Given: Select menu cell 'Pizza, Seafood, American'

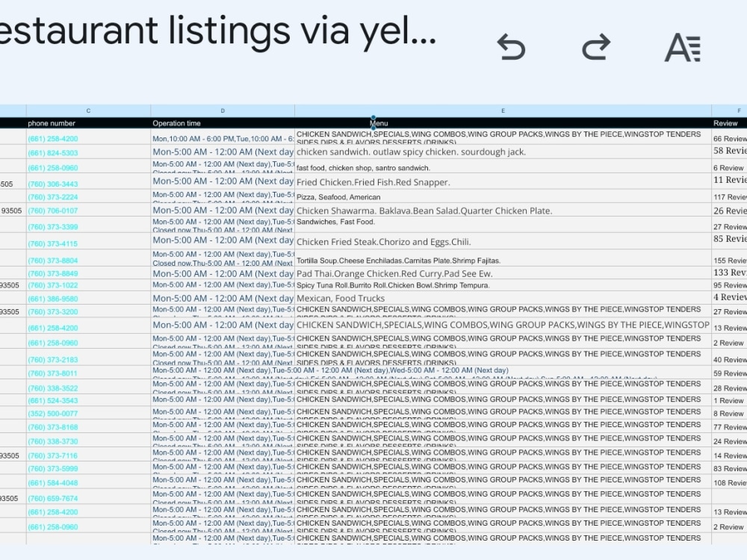Looking at the screenshot, I should (503, 196).
